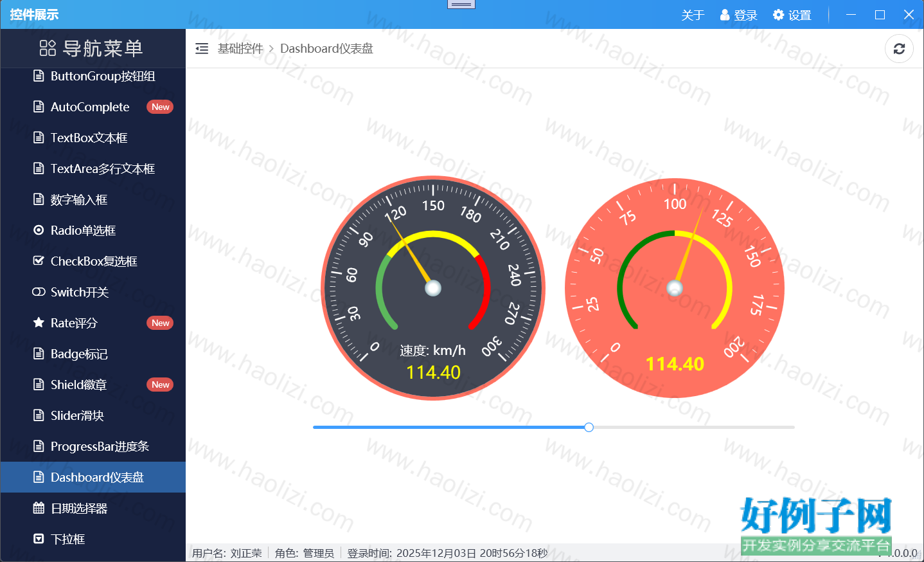Image resolution: width=924 pixels, height=562 pixels.
Task: Click the Badge标记 document icon
Action: [x=39, y=354]
